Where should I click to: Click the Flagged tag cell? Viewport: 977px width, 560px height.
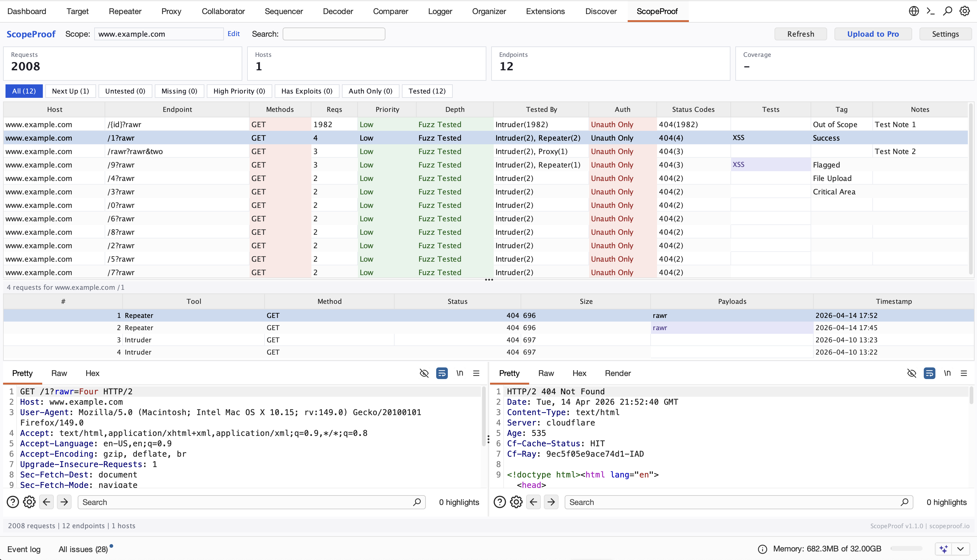click(x=841, y=165)
